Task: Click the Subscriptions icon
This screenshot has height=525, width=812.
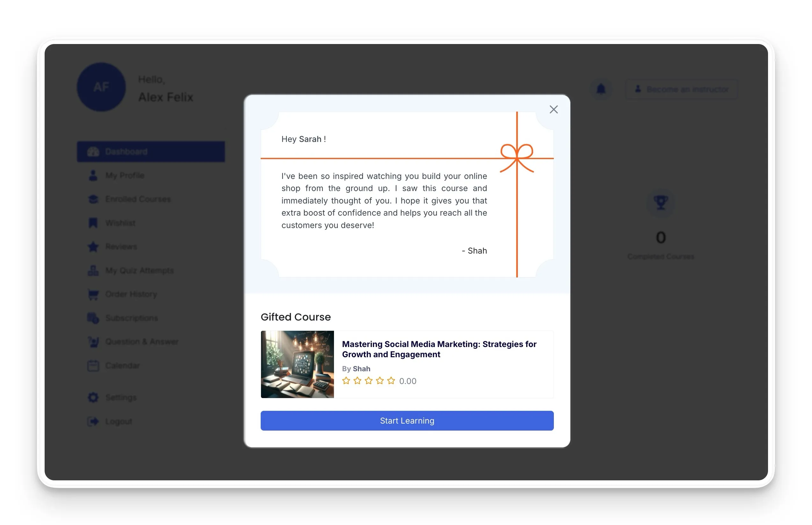Action: pyautogui.click(x=93, y=318)
